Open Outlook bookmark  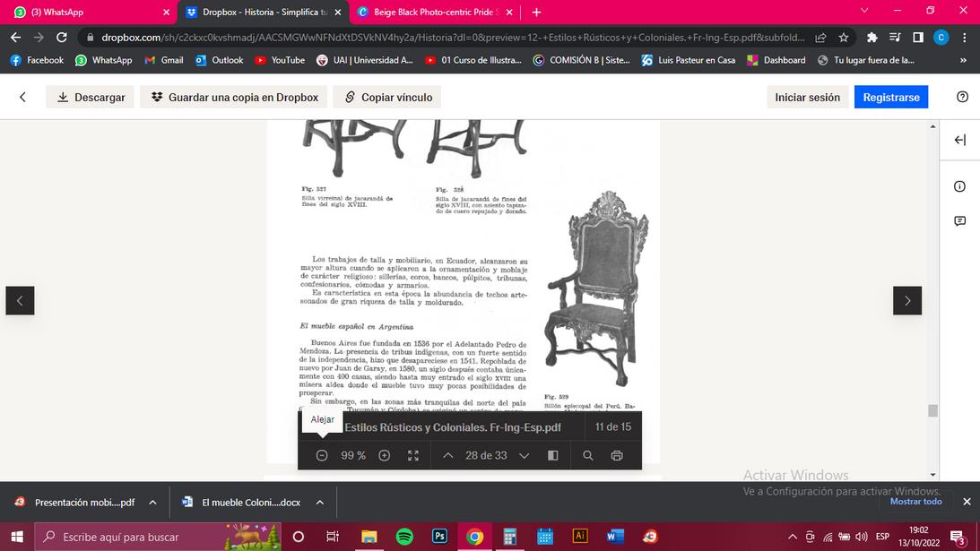click(219, 60)
